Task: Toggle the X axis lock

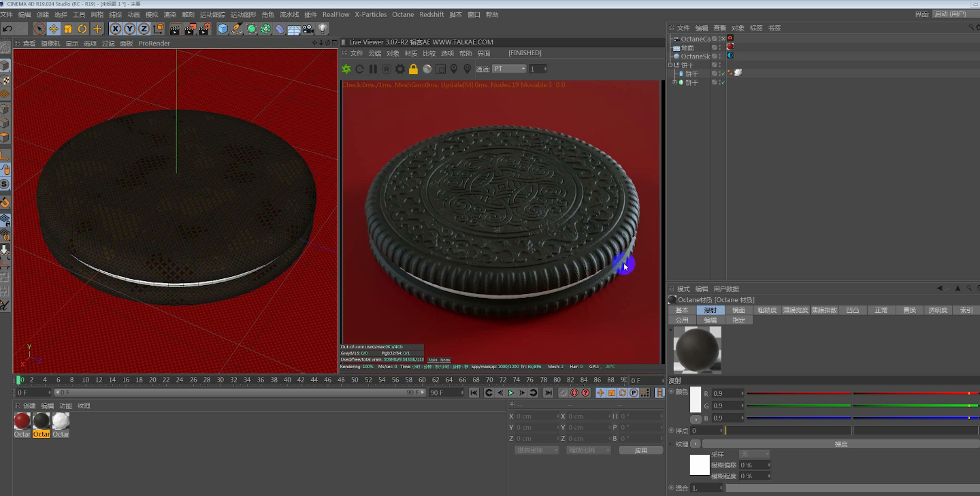Action: [x=116, y=29]
